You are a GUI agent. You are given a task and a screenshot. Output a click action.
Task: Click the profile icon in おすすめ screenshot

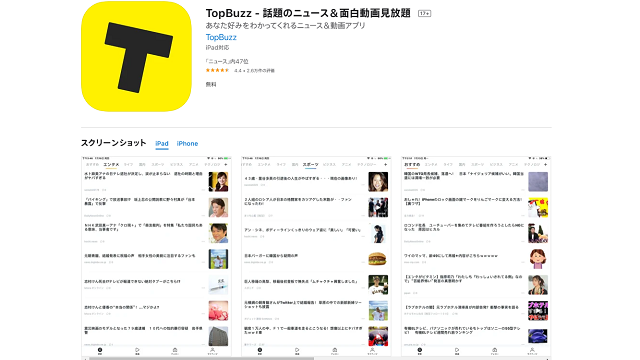coord(532,351)
